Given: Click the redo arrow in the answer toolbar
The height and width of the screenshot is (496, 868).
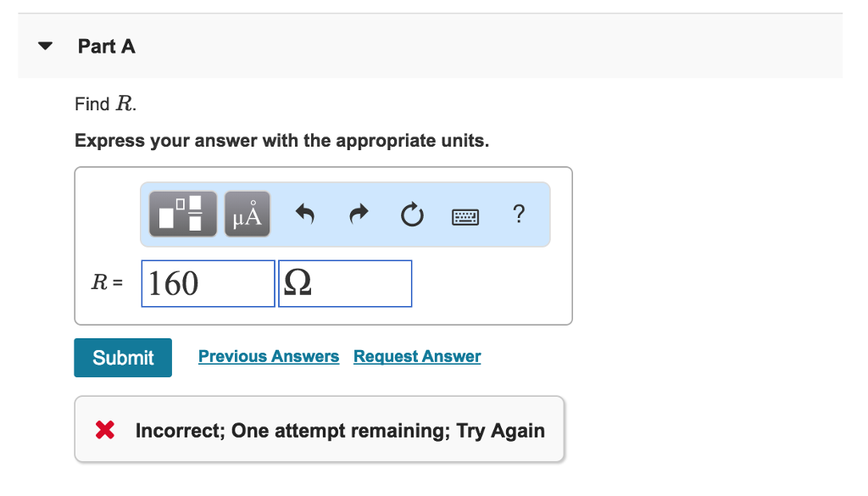Looking at the screenshot, I should [x=358, y=215].
